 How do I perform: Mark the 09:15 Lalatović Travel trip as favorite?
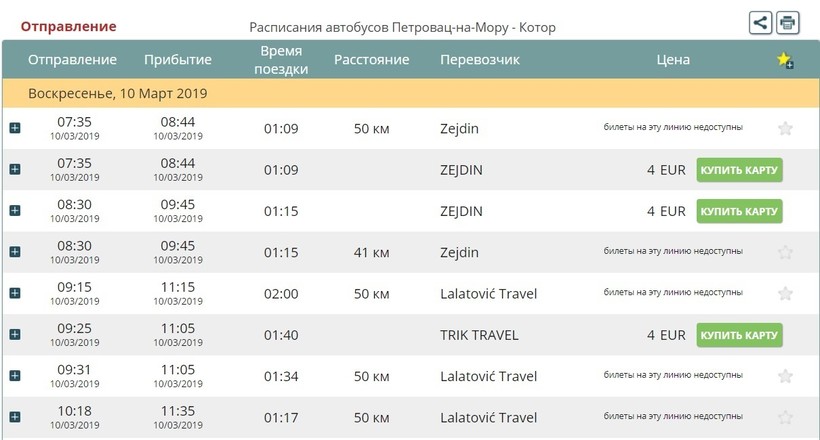pos(785,294)
